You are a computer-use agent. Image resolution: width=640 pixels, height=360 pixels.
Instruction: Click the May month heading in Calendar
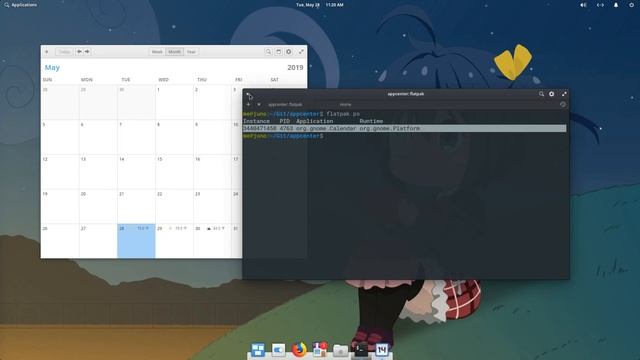click(52, 68)
